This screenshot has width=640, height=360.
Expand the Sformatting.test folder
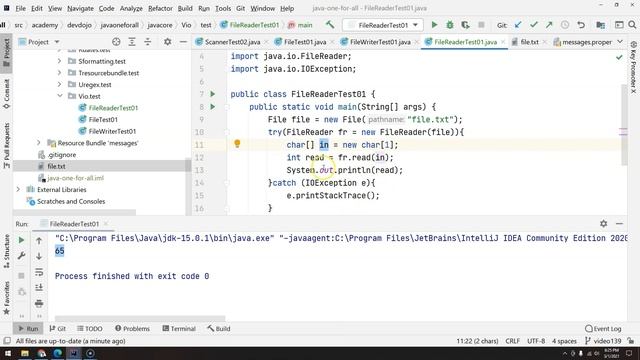(x=60, y=61)
